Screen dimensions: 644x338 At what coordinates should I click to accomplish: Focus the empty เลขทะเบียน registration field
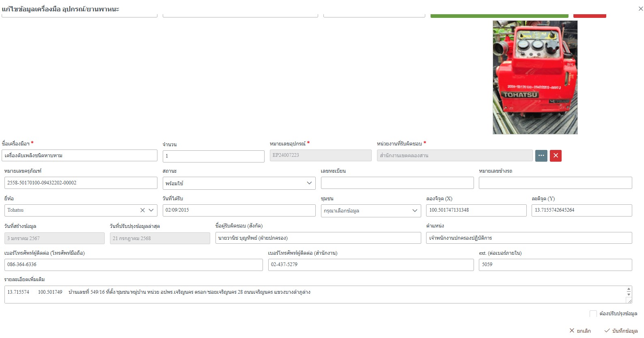click(x=397, y=183)
